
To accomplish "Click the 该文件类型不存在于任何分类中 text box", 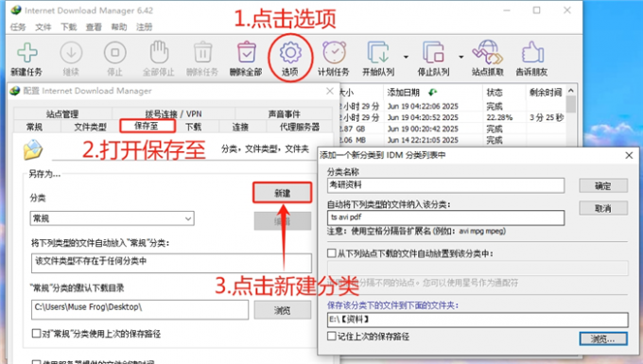I will coord(171,263).
